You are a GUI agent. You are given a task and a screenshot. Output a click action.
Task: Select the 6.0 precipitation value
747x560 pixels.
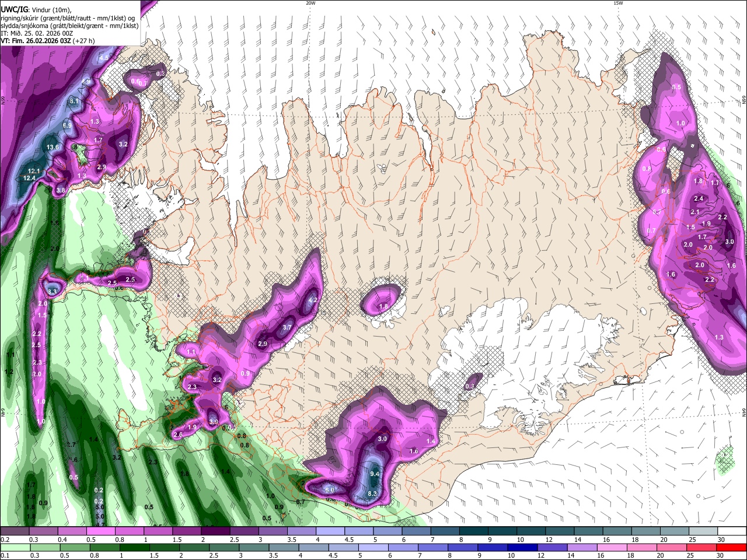(x=330, y=490)
